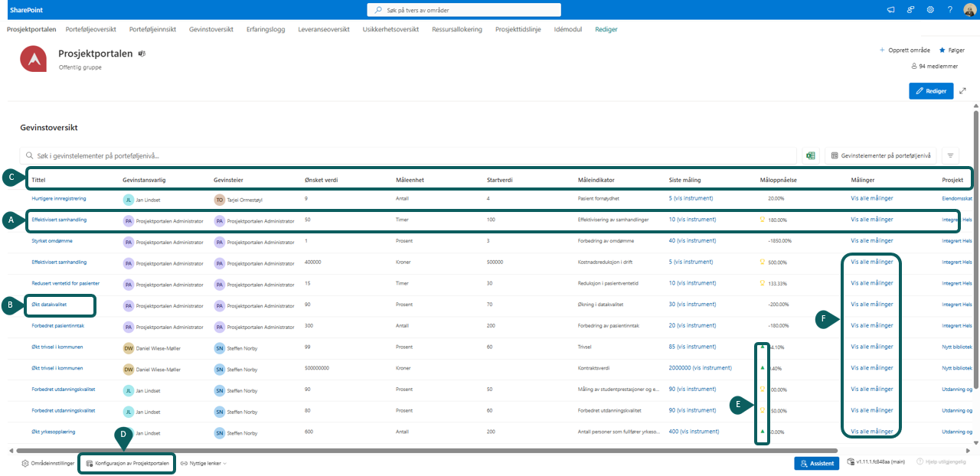The height and width of the screenshot is (476, 980).
Task: Open the Usikkerhetsoversikt navigation item
Action: [390, 29]
